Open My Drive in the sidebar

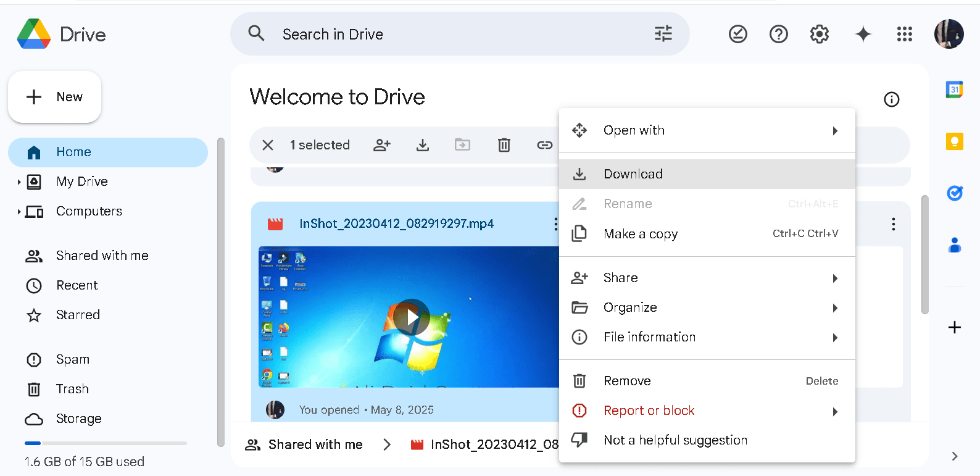pyautogui.click(x=82, y=182)
